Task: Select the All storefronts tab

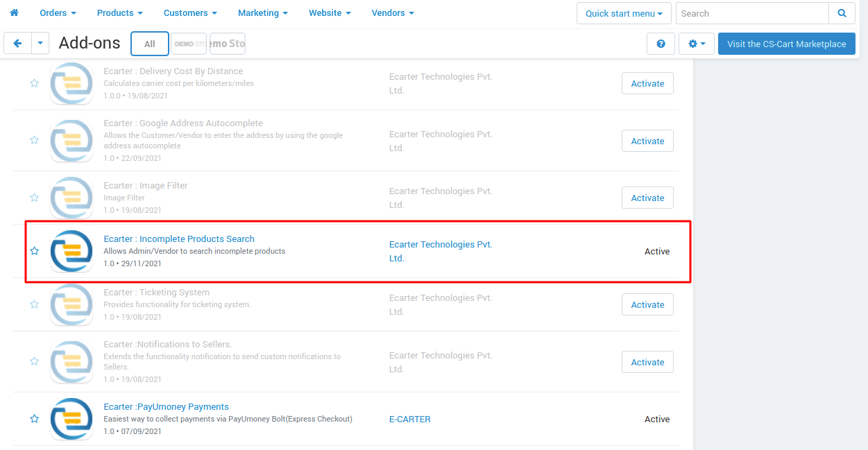Action: tap(150, 44)
